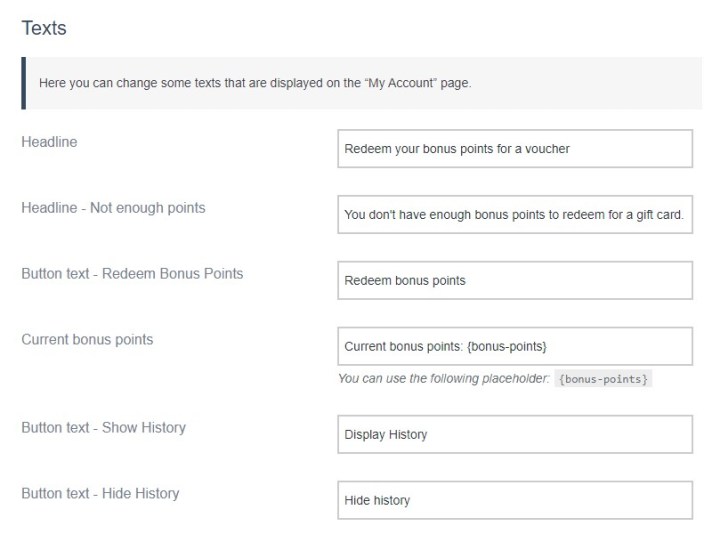The width and height of the screenshot is (704, 534).
Task: Click the 'Button text - Hide History' label
Action: click(100, 493)
